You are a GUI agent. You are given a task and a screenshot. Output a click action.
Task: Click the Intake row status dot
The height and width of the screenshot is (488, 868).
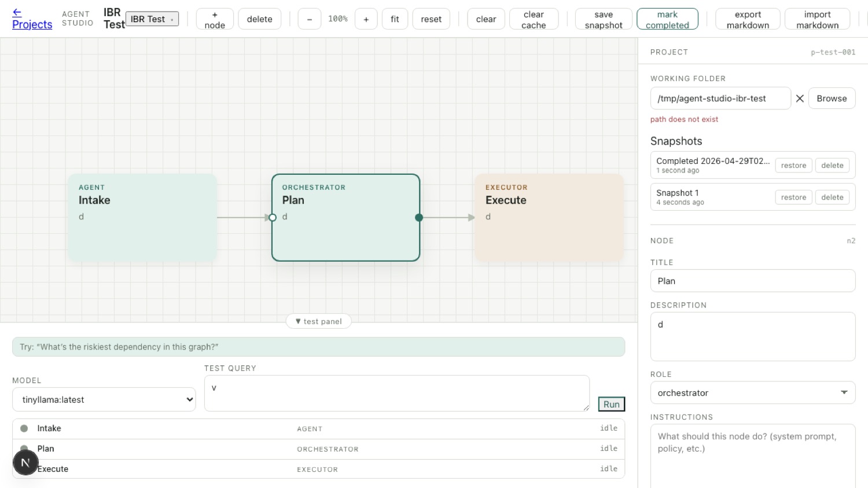[24, 428]
